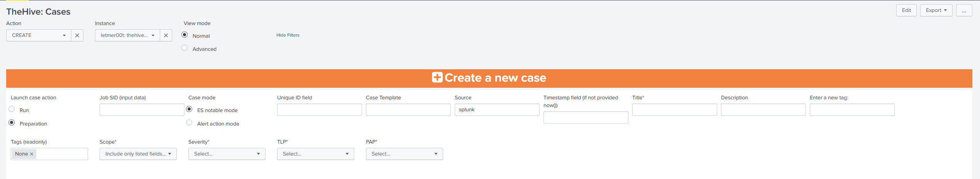Focus the Timestamp field input
The width and height of the screenshot is (980, 179).
click(x=586, y=117)
